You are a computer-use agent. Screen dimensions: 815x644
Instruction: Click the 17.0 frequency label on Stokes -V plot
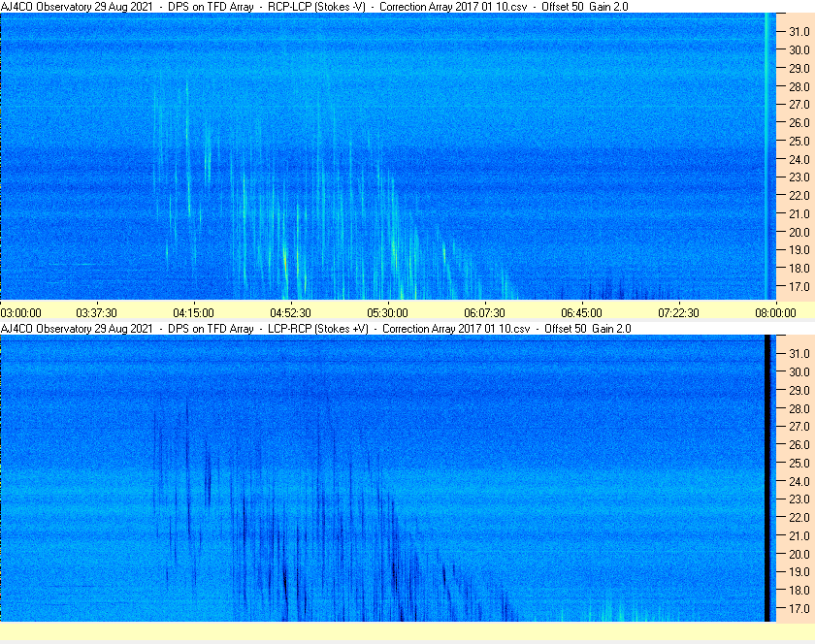799,286
